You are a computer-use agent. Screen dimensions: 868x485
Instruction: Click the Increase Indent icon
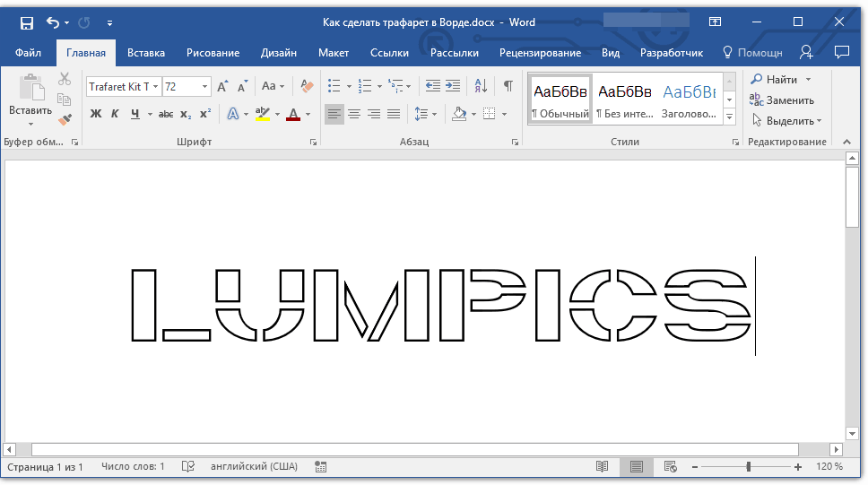453,86
